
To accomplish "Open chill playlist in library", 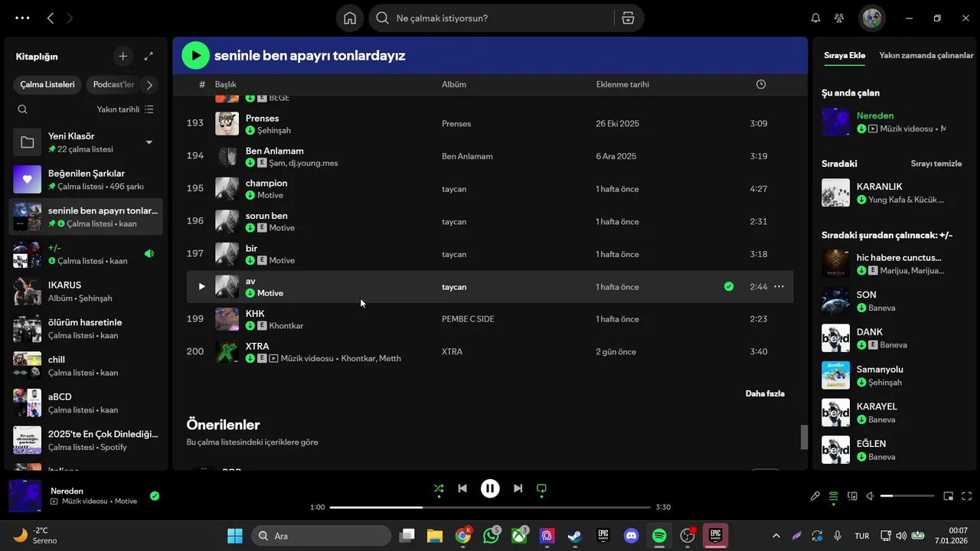I will (87, 366).
